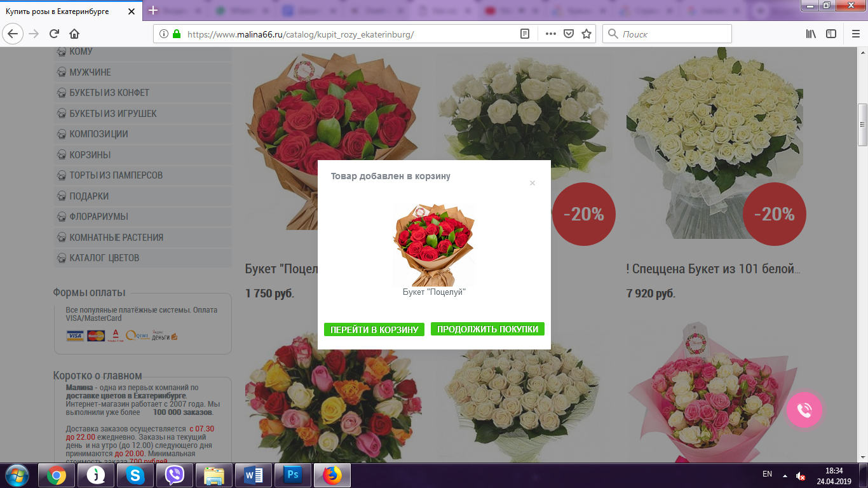
Task: Click 'ПЕРЕЙТИ В КОРЗИНУ' button
Action: click(x=374, y=329)
